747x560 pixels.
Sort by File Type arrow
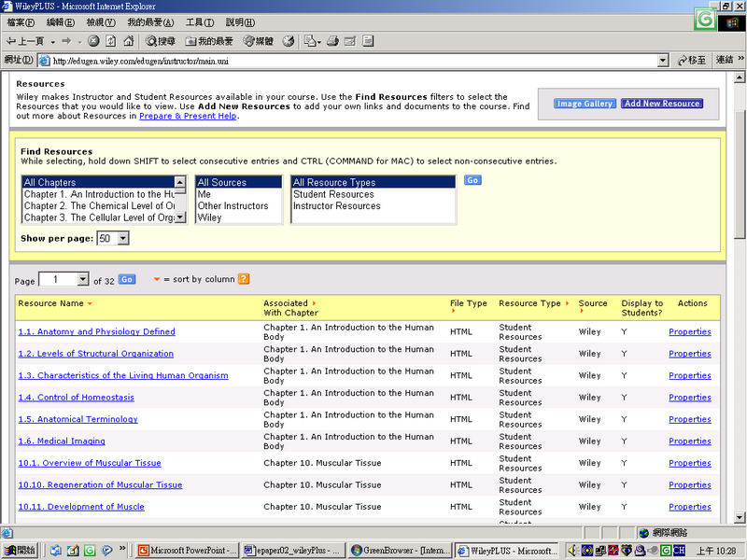[x=453, y=312]
